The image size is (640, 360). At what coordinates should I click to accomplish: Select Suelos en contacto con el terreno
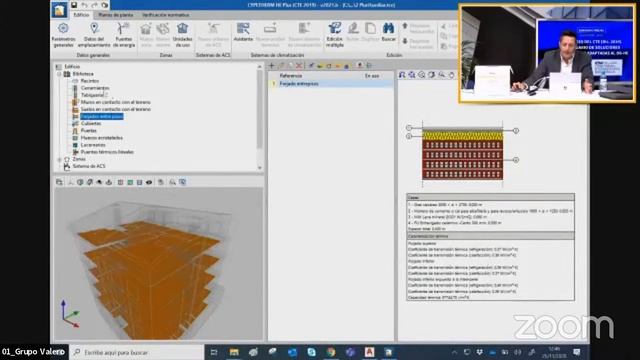click(116, 109)
